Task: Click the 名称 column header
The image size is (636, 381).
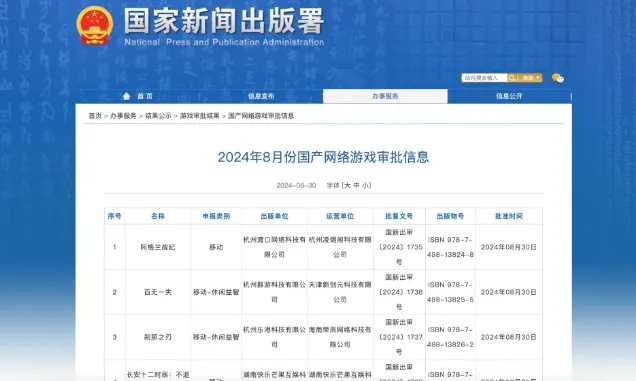Action: click(158, 216)
